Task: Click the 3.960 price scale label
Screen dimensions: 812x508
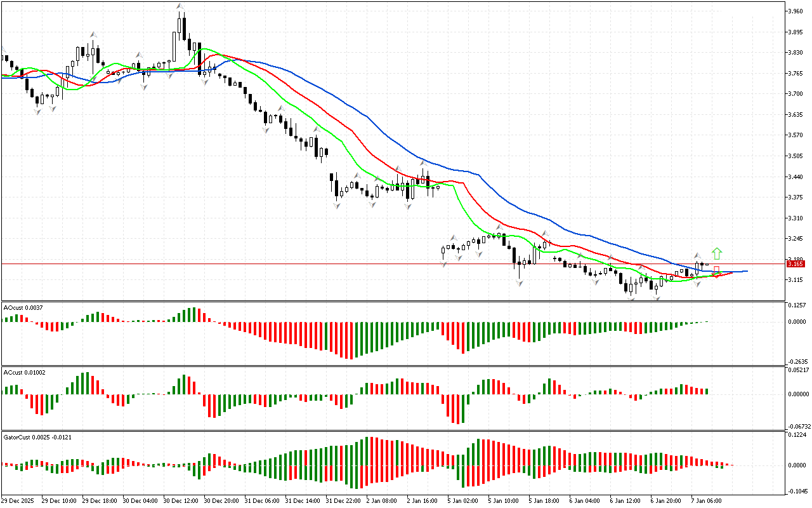Action: point(796,11)
